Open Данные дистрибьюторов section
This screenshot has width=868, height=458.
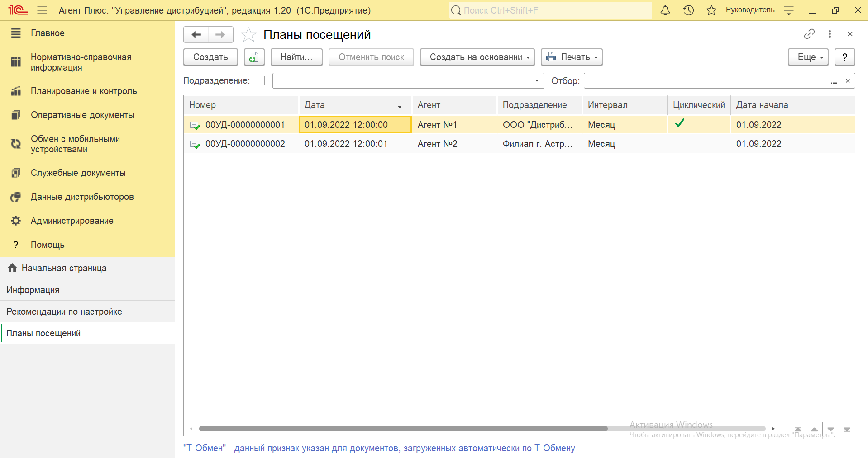(87, 197)
